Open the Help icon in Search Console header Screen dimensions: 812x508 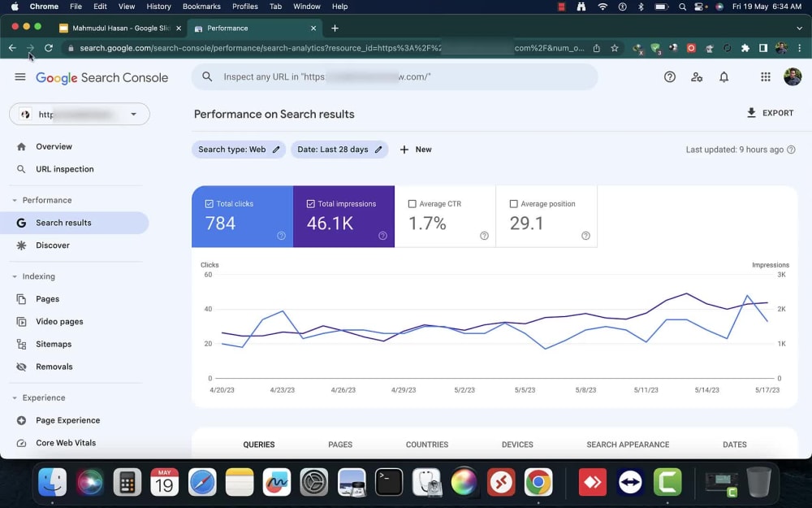(670, 77)
